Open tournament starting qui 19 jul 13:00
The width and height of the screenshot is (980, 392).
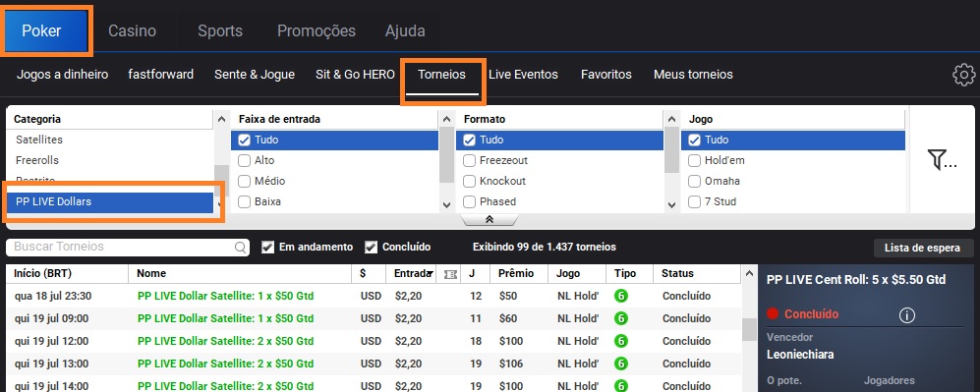pos(374,364)
